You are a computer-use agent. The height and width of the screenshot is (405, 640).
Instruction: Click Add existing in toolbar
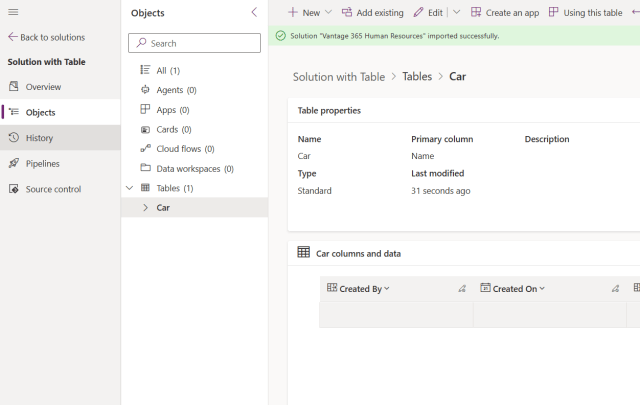pyautogui.click(x=372, y=13)
